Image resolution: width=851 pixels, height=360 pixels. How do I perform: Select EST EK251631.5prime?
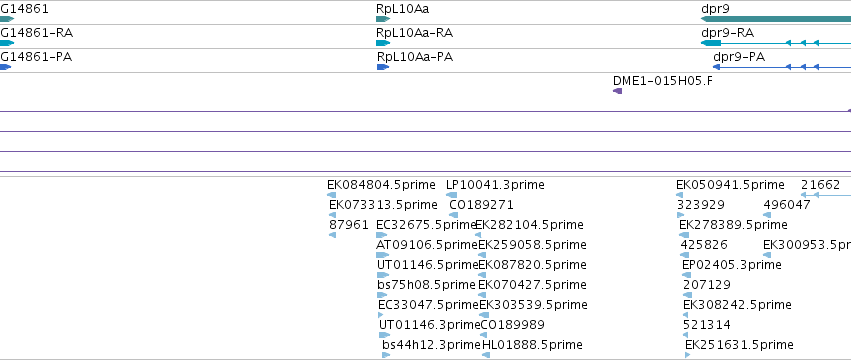739,346
